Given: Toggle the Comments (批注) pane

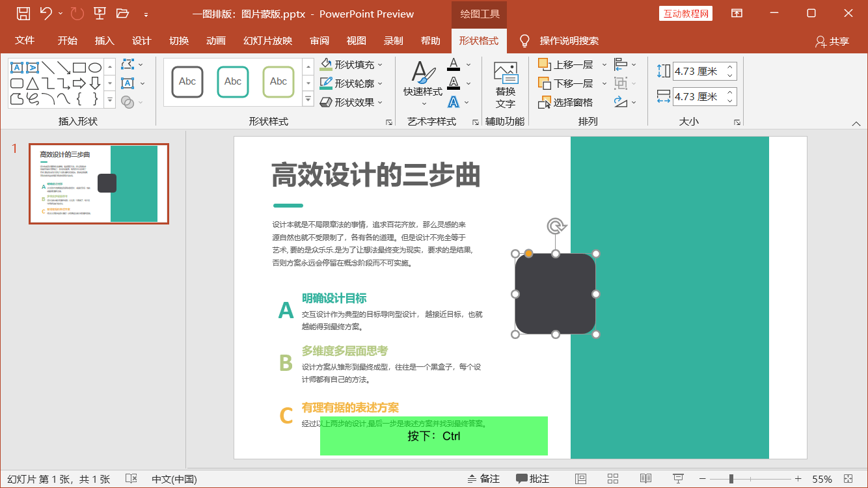Looking at the screenshot, I should tap(533, 479).
